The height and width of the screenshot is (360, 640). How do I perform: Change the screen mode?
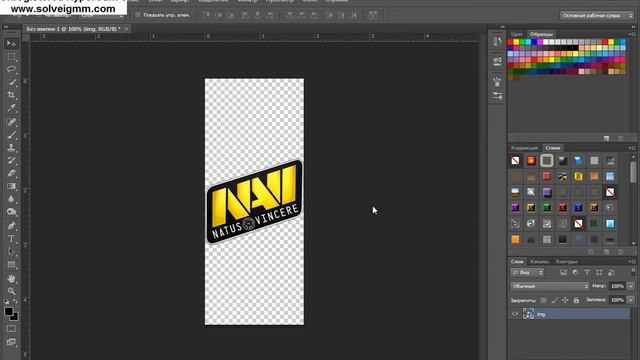pyautogui.click(x=11, y=342)
